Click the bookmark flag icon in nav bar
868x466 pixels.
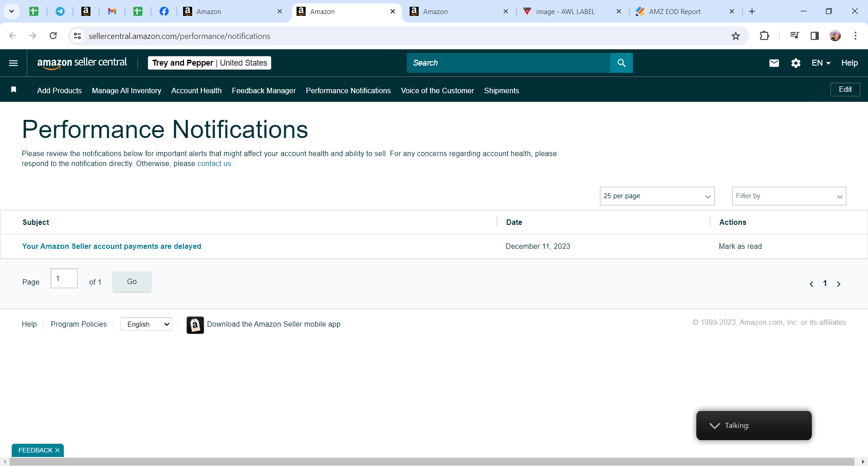coord(14,90)
